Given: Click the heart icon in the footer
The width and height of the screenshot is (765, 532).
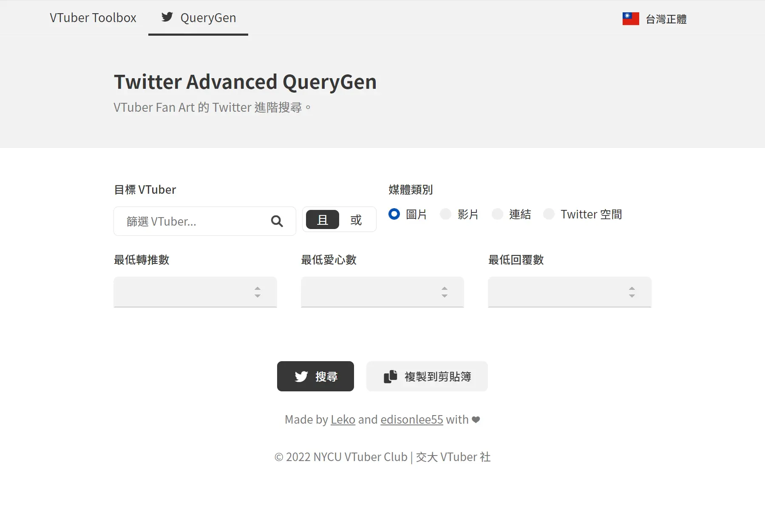Looking at the screenshot, I should 476,420.
